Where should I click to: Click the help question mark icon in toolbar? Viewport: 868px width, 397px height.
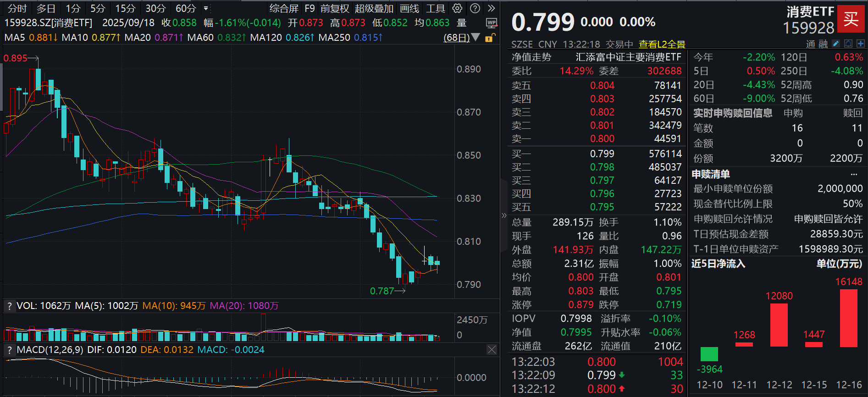point(475,8)
